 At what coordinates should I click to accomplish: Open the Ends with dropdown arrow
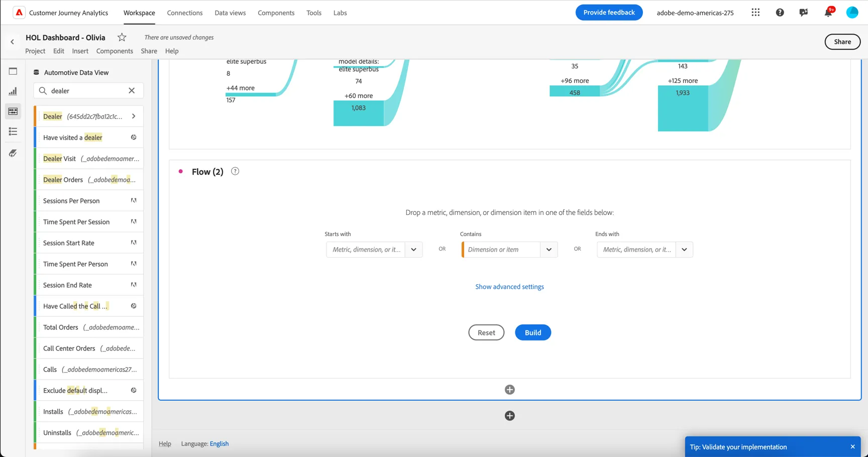(684, 250)
